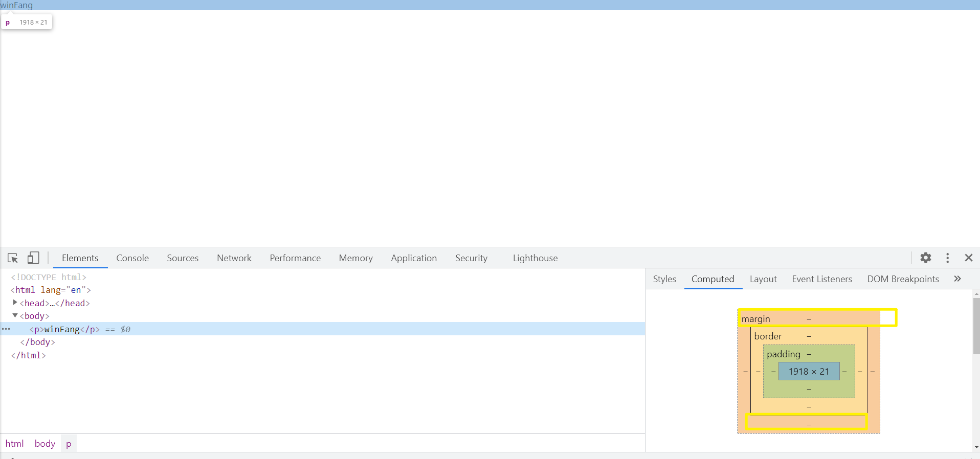Select the p winFang element row
Image resolution: width=980 pixels, height=459 pixels.
pos(322,329)
